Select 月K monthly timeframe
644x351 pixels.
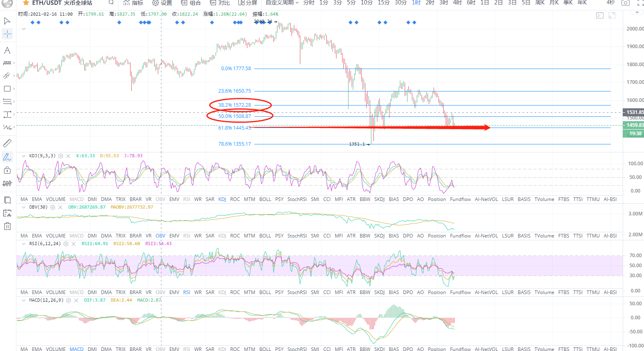pyautogui.click(x=554, y=3)
